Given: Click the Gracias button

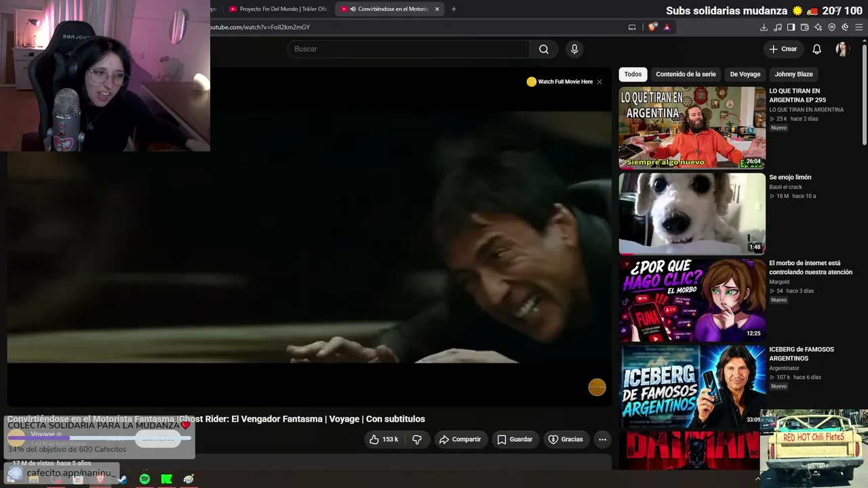Looking at the screenshot, I should point(566,439).
